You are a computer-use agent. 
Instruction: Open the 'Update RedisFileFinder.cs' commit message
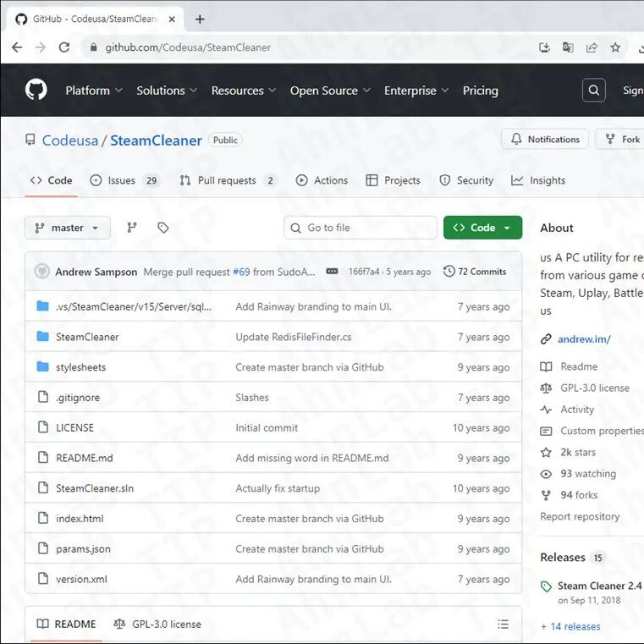point(294,337)
